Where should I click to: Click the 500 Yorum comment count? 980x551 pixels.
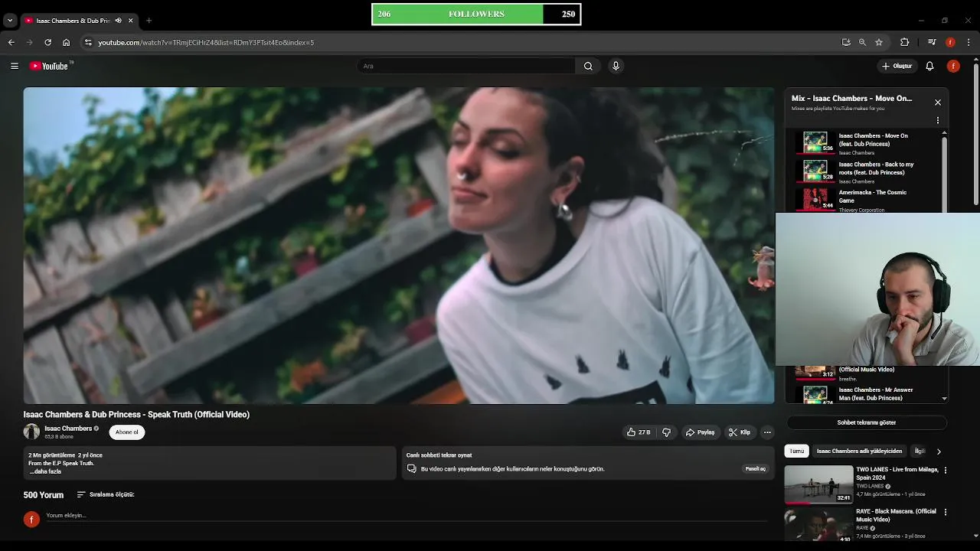click(x=44, y=495)
